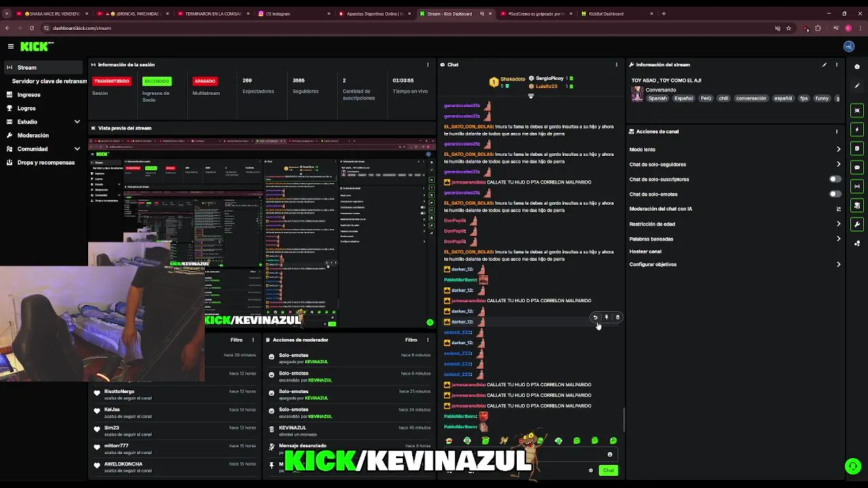Open Información del stream three-dot menu
This screenshot has height=488, width=868.
coord(837,64)
